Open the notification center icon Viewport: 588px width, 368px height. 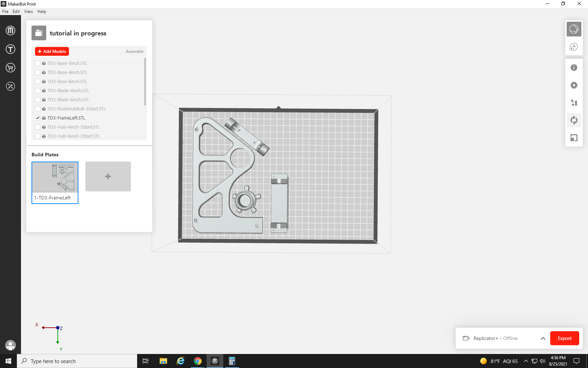pos(576,361)
